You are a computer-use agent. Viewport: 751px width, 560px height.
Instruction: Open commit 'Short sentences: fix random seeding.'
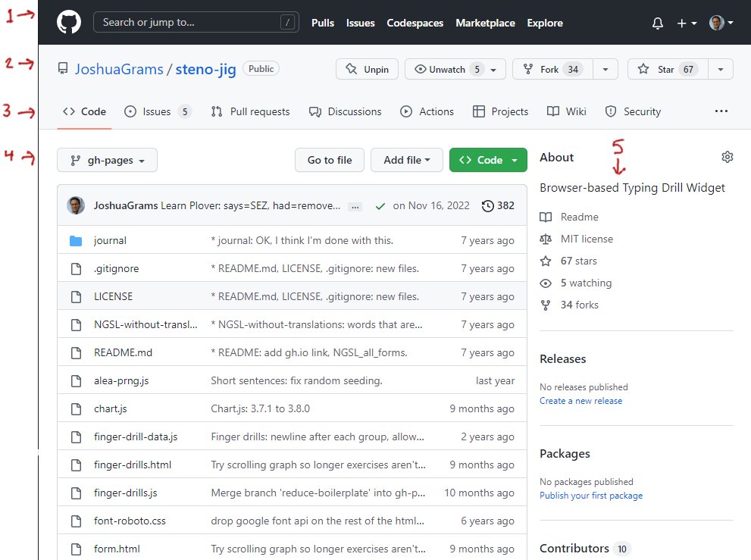(x=296, y=381)
